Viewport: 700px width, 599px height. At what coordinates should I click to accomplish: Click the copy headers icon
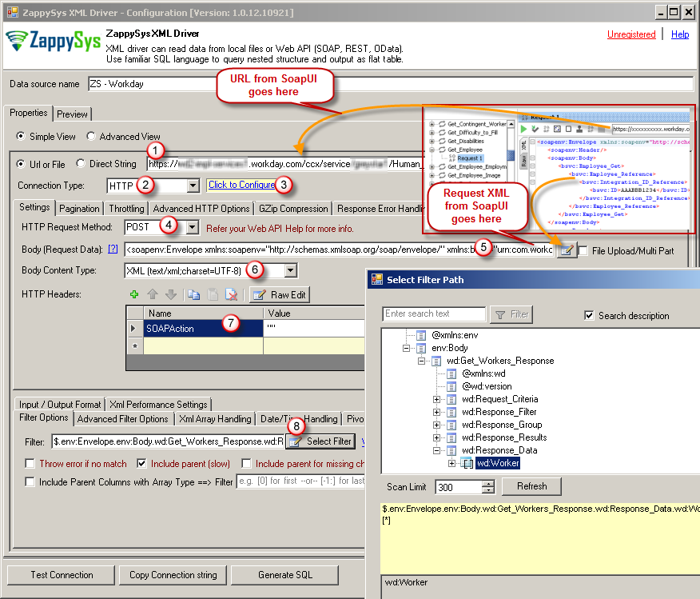193,295
